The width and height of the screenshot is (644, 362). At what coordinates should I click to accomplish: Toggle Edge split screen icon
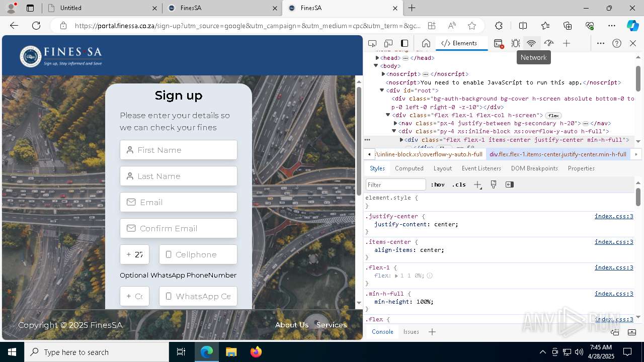pyautogui.click(x=523, y=26)
